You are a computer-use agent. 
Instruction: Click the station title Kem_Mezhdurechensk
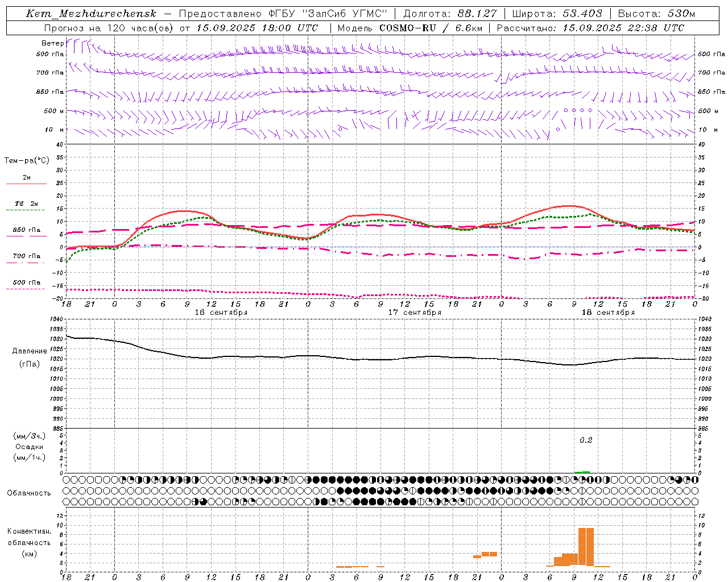pyautogui.click(x=91, y=14)
